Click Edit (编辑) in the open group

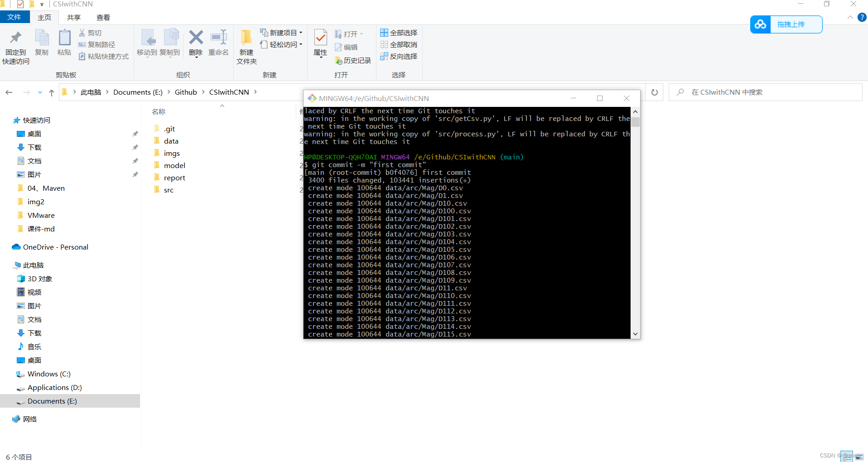pyautogui.click(x=346, y=47)
